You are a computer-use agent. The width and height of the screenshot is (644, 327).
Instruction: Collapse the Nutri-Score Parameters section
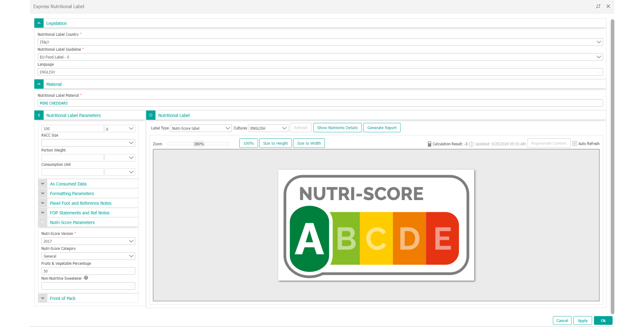coord(43,222)
